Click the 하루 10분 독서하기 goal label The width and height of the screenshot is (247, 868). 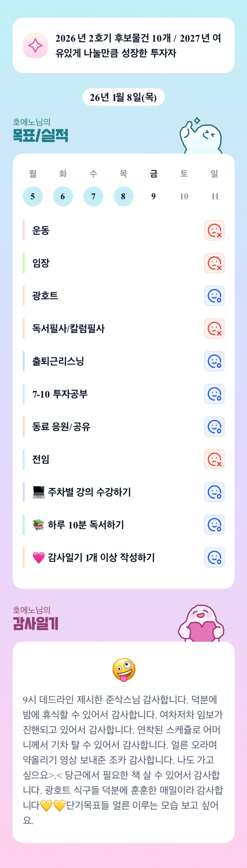coord(86,525)
